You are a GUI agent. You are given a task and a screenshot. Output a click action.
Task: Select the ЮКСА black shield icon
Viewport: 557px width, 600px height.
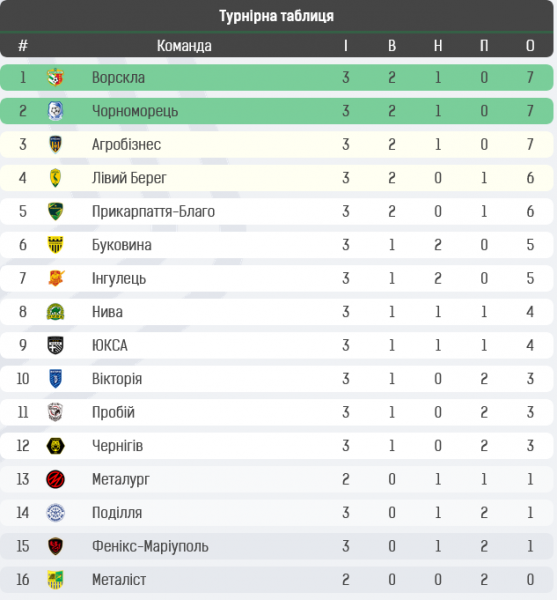pos(55,345)
